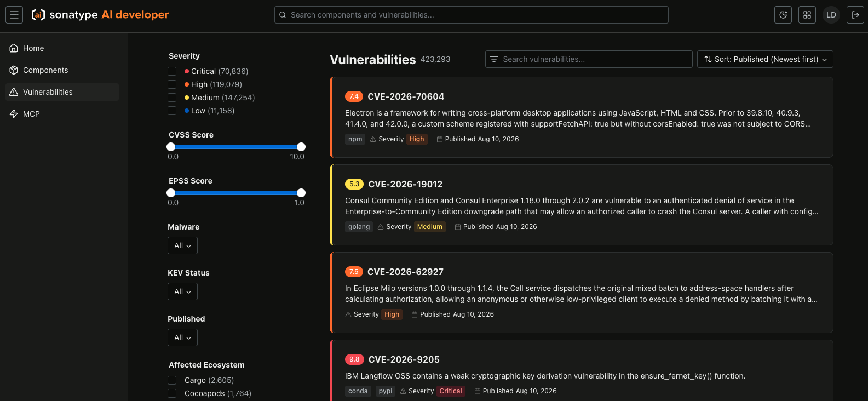
Task: Click the 9.8 score badge
Action: pos(354,359)
